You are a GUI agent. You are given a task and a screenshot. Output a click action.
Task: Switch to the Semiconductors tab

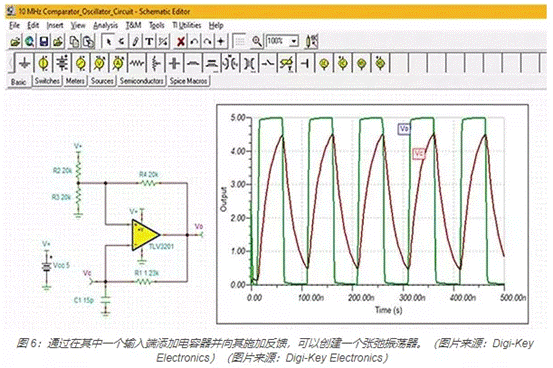coord(142,81)
